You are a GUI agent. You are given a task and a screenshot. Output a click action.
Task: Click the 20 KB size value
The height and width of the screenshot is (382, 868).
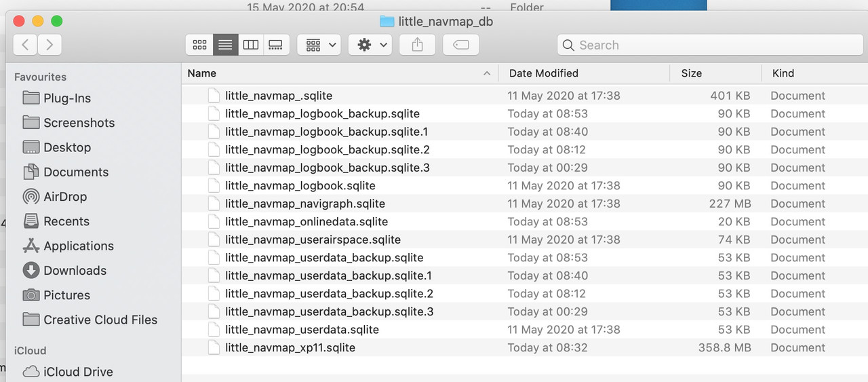click(x=734, y=222)
